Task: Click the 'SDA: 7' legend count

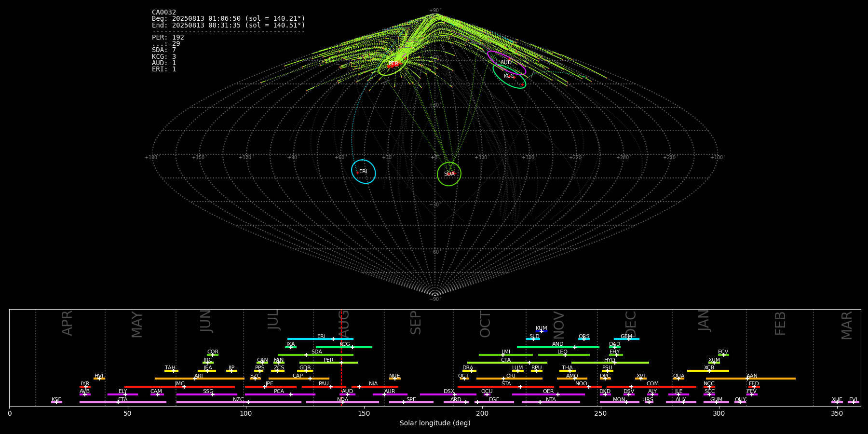Action: tap(164, 50)
